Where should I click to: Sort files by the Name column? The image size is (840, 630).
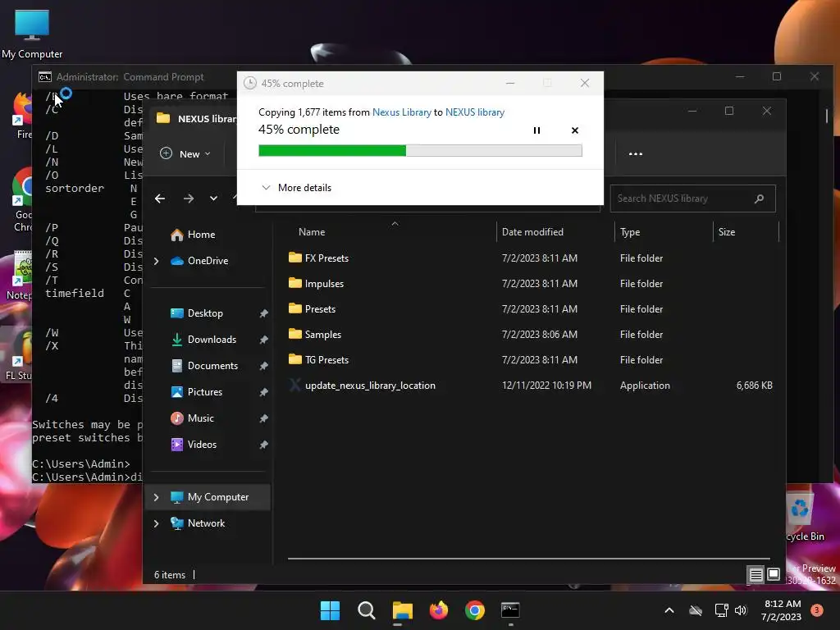(312, 232)
